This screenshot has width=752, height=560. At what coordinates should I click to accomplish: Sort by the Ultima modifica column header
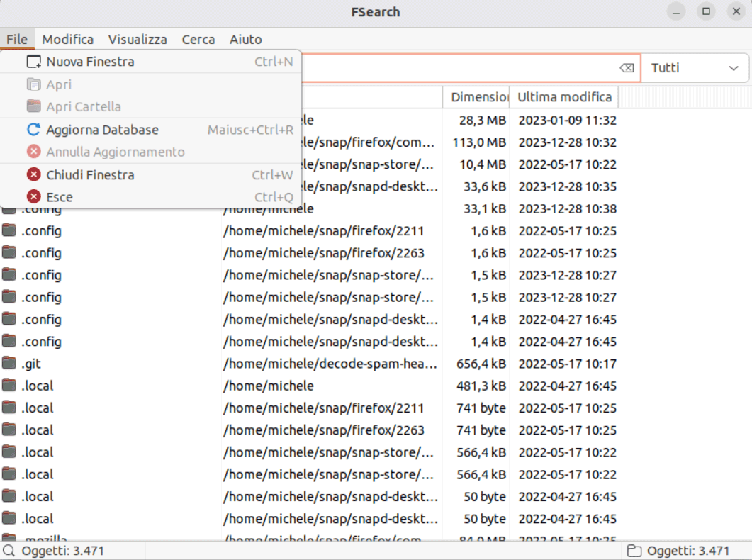click(x=564, y=97)
